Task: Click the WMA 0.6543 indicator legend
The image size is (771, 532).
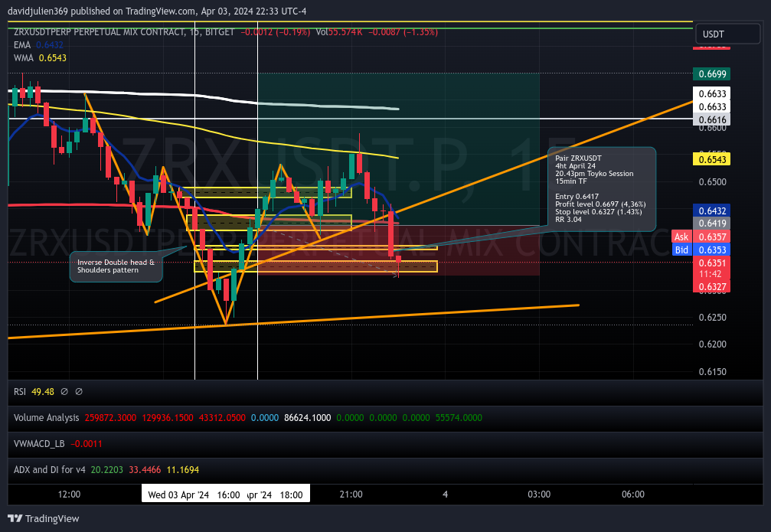Action: pyautogui.click(x=40, y=58)
